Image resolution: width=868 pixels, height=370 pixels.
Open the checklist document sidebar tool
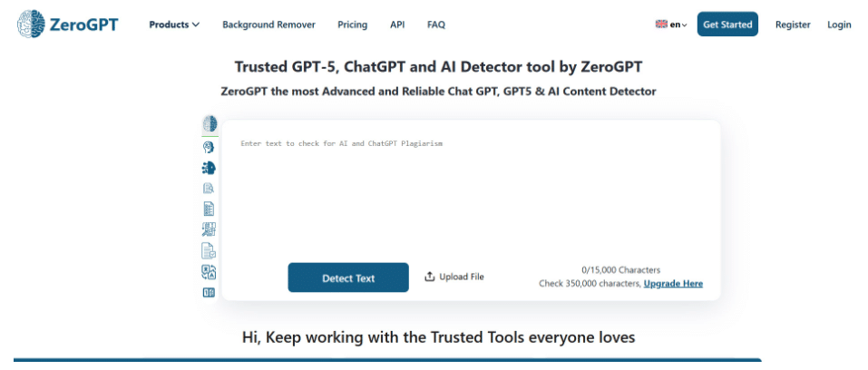[209, 209]
